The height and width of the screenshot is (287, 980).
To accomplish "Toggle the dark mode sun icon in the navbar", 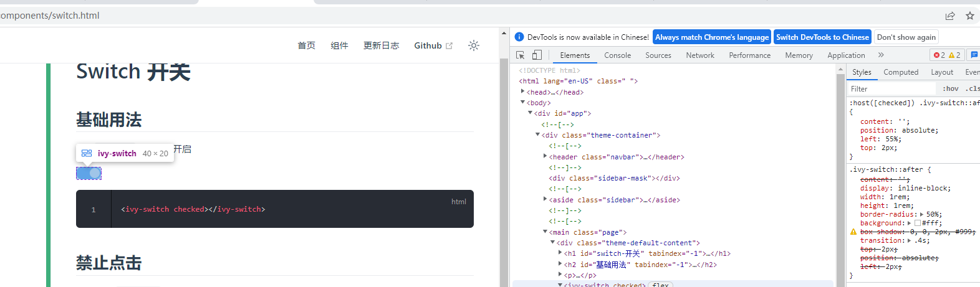I will click(x=474, y=45).
